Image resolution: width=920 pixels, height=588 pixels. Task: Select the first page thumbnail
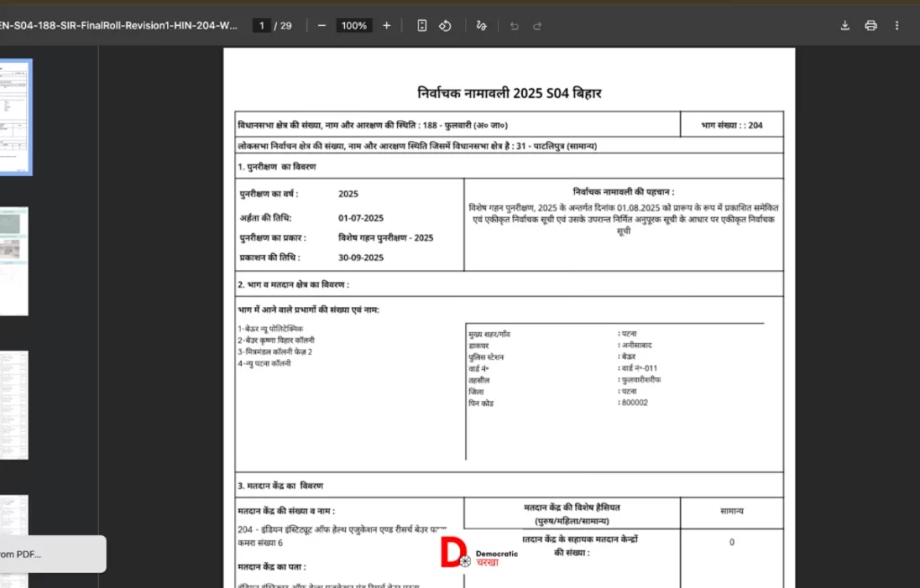(x=14, y=115)
